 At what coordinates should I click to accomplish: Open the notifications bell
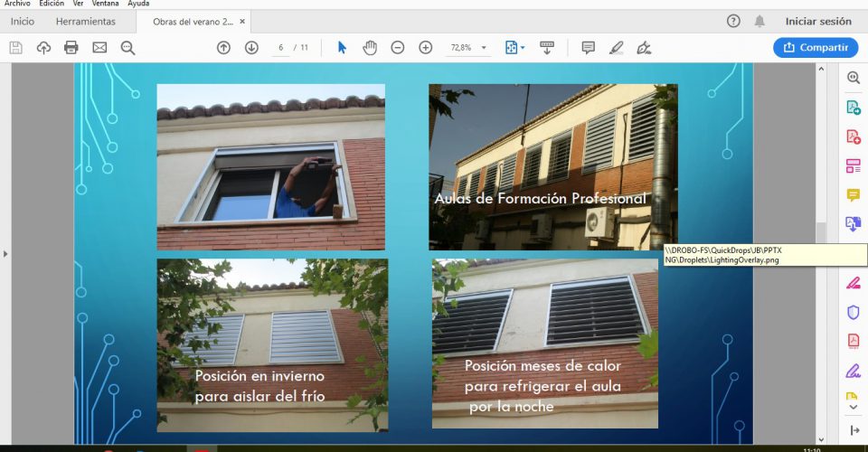click(759, 21)
